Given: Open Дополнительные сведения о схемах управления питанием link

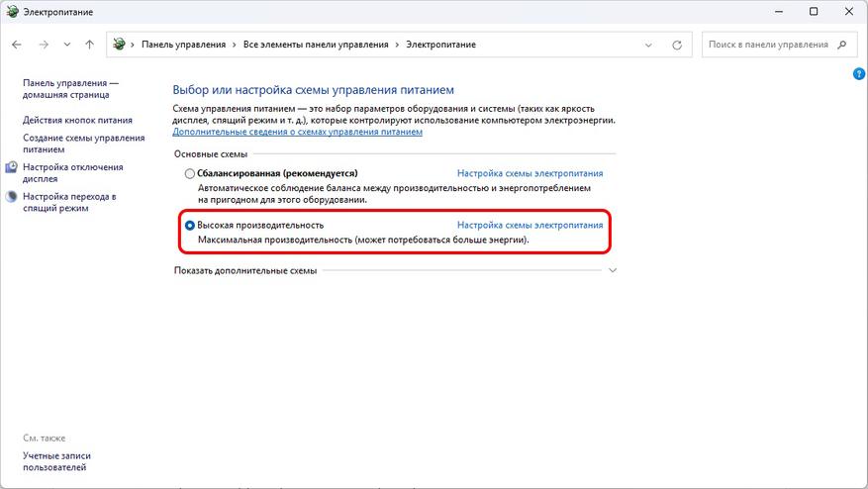Looking at the screenshot, I should click(x=297, y=132).
